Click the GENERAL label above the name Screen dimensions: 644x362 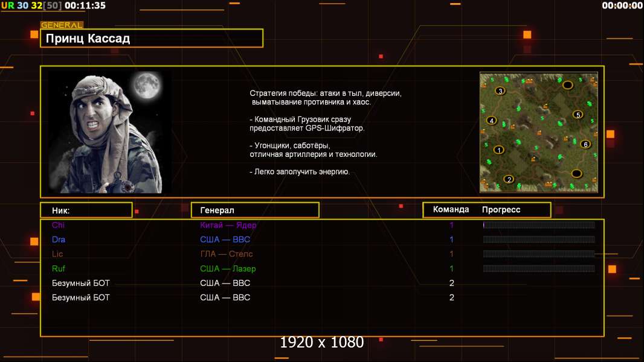[x=62, y=25]
